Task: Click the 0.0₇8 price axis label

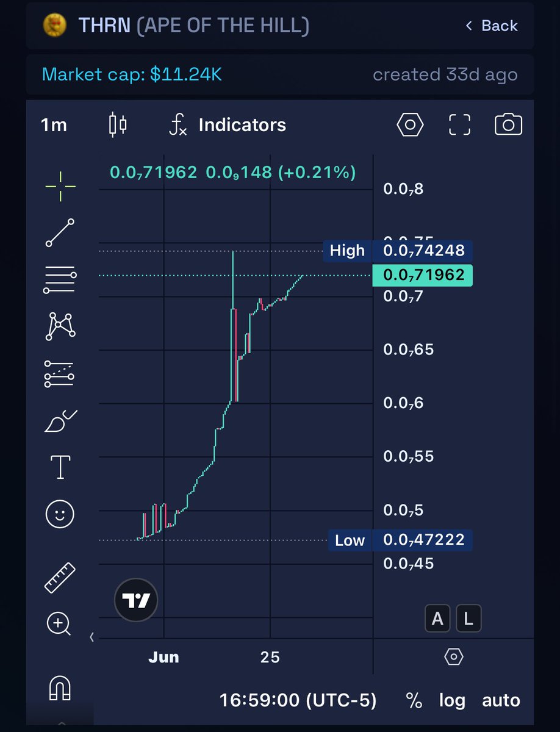Action: 403,189
